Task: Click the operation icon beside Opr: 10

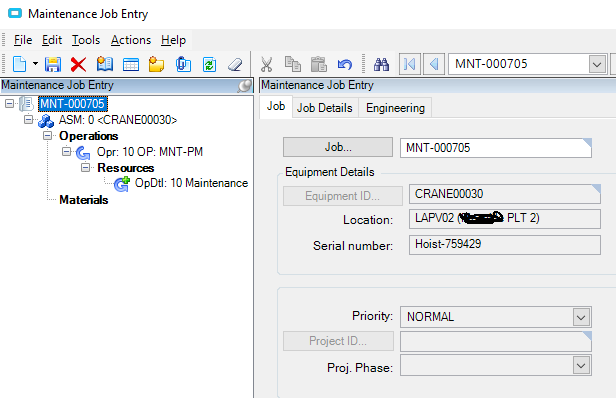Action: 83,152
